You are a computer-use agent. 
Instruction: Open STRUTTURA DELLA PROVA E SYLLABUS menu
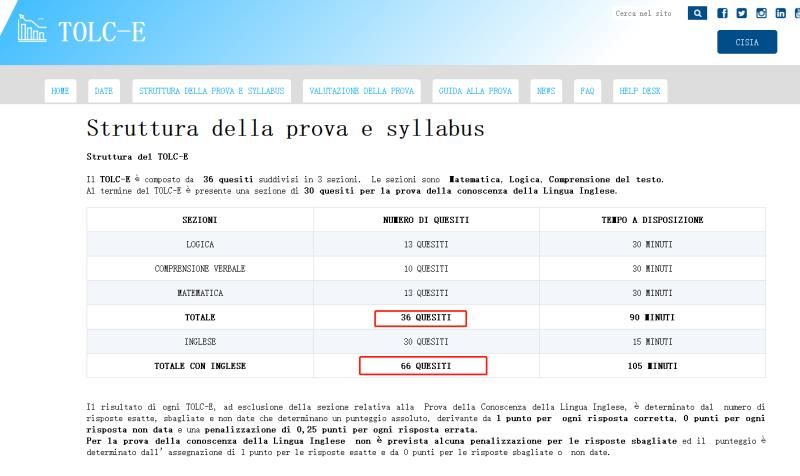point(211,91)
